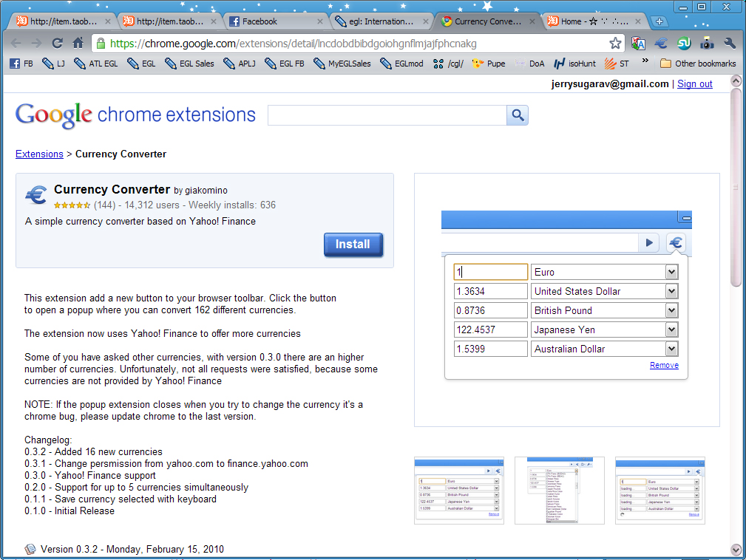Click the page scrollbar down arrow
The width and height of the screenshot is (746, 560).
click(x=736, y=550)
